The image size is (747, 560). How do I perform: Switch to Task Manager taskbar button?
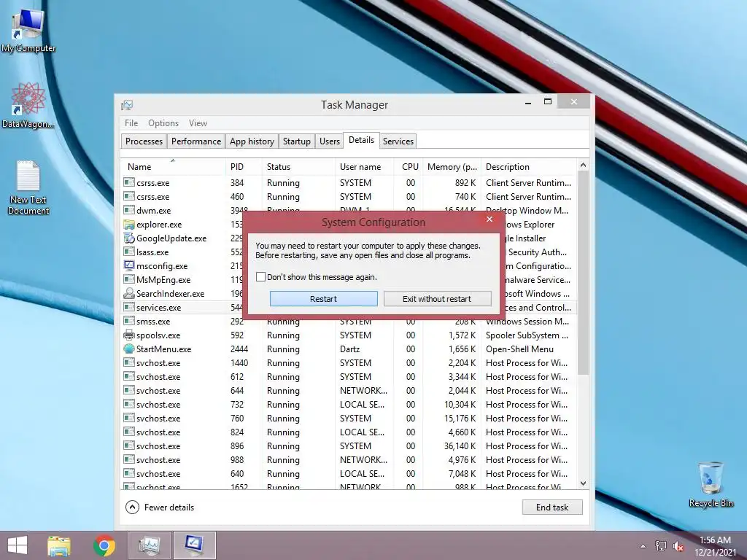coord(150,545)
